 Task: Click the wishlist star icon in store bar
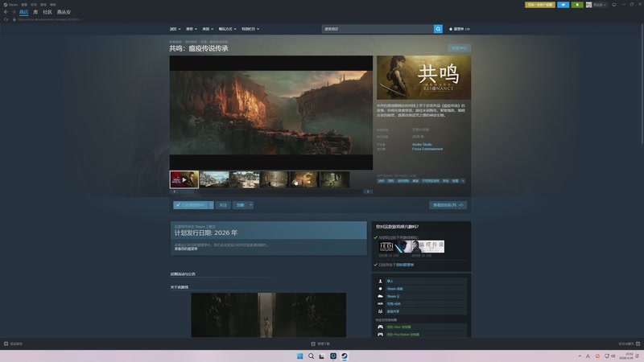451,29
